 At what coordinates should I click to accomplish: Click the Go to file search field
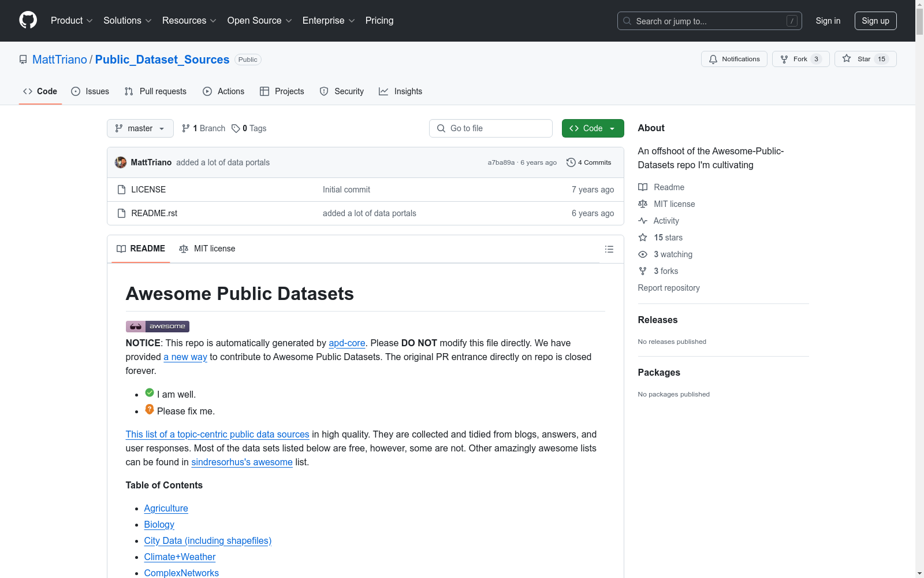(x=490, y=128)
